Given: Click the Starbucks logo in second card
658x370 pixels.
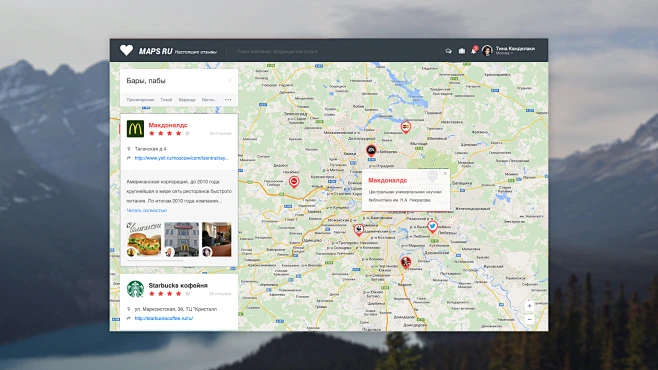Looking at the screenshot, I should point(135,289).
